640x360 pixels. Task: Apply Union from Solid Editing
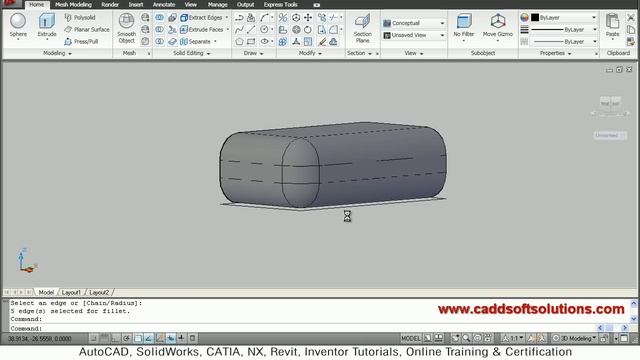click(160, 18)
